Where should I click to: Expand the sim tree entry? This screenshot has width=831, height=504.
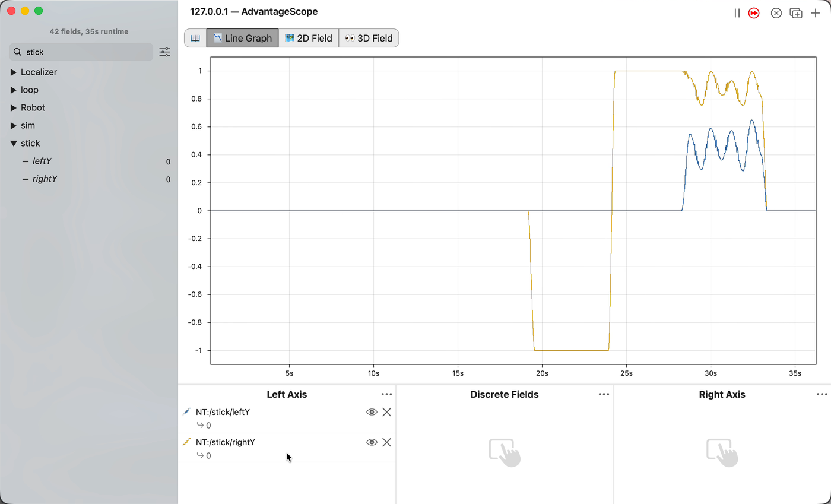point(14,125)
